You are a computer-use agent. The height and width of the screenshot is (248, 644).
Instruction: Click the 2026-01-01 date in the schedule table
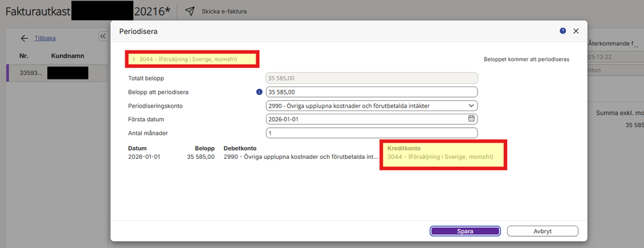[x=144, y=157]
